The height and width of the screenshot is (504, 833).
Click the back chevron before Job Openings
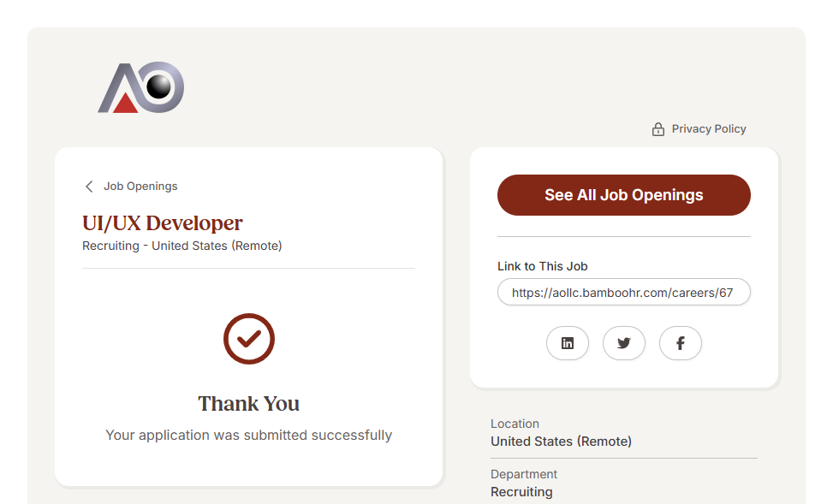pos(89,187)
